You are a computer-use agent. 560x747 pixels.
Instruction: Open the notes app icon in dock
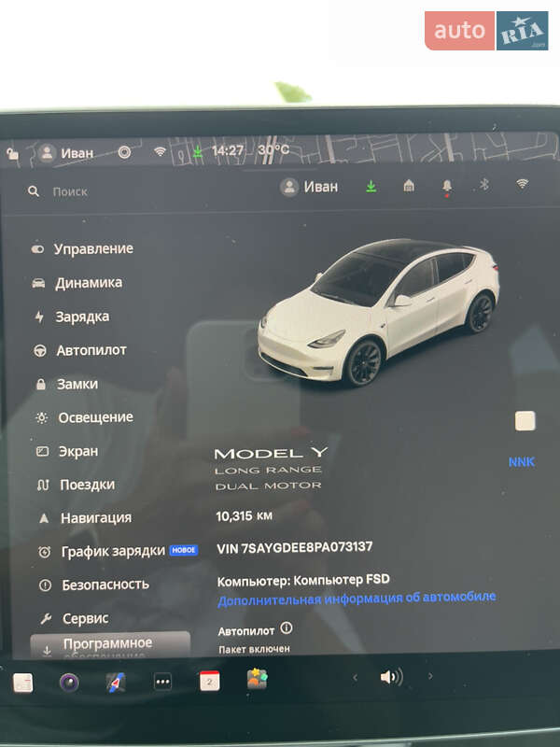click(22, 683)
